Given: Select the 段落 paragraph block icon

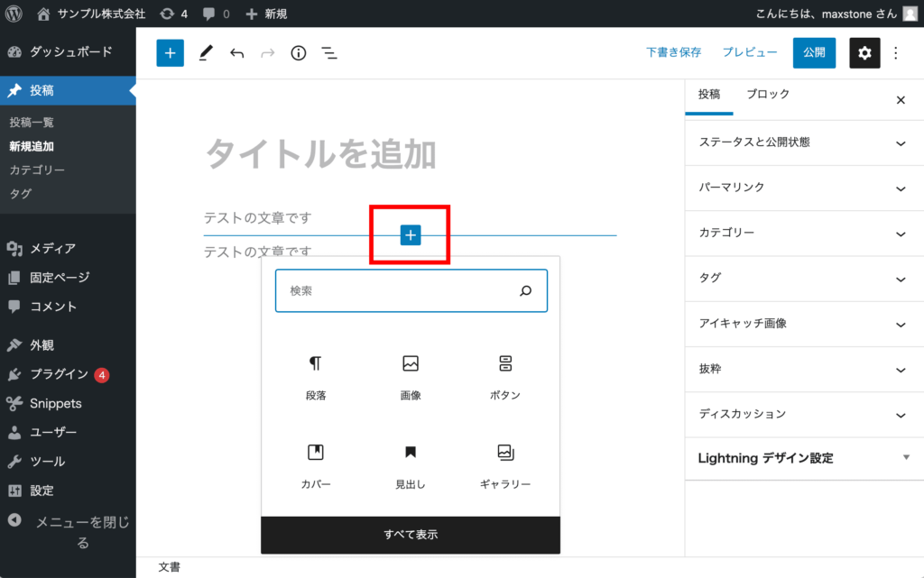Looking at the screenshot, I should [x=317, y=363].
